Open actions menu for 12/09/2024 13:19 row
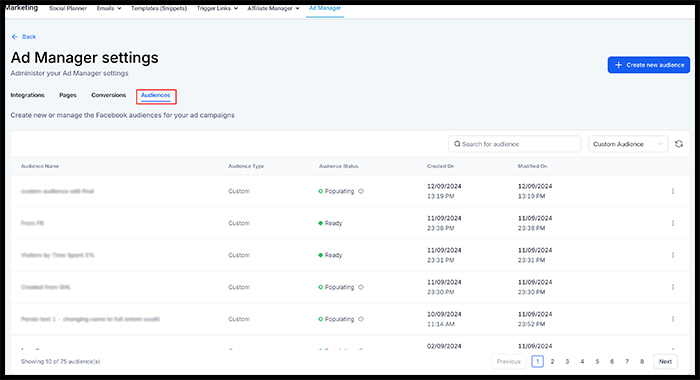 (x=673, y=191)
